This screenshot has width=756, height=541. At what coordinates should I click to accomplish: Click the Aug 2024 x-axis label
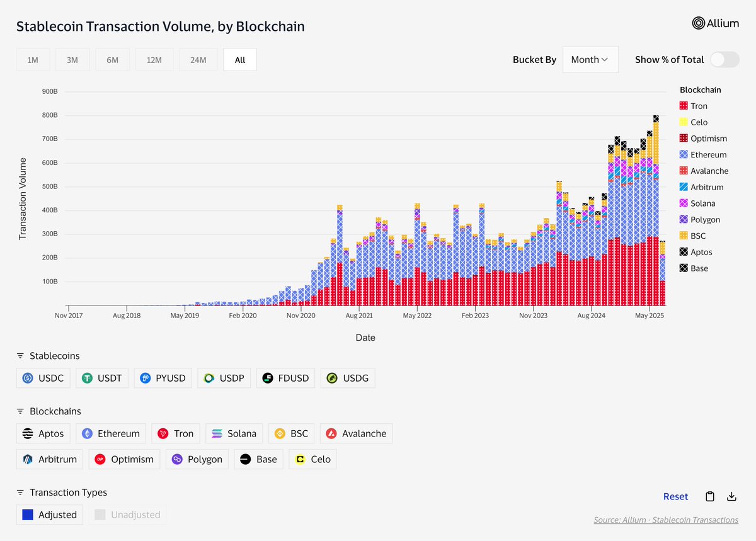pyautogui.click(x=591, y=316)
